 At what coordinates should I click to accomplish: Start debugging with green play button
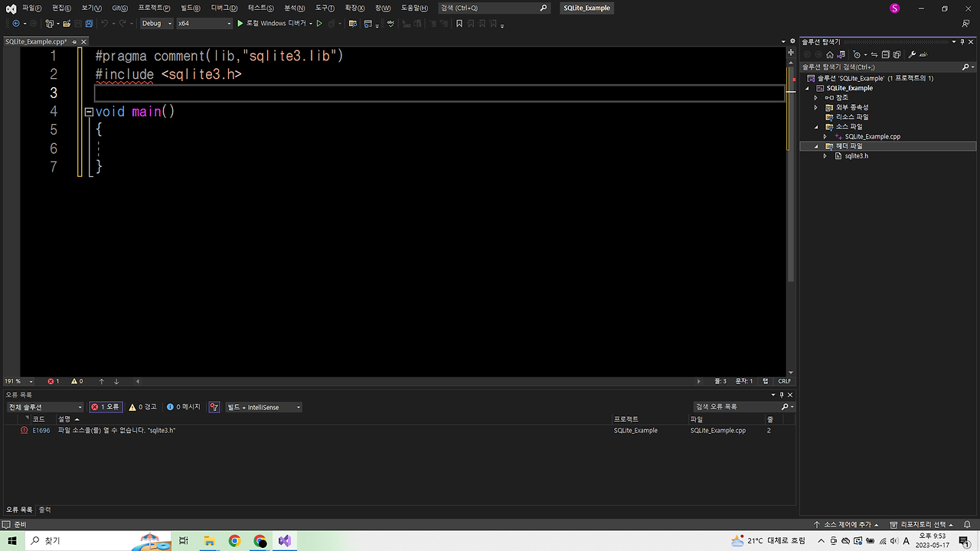pyautogui.click(x=240, y=24)
